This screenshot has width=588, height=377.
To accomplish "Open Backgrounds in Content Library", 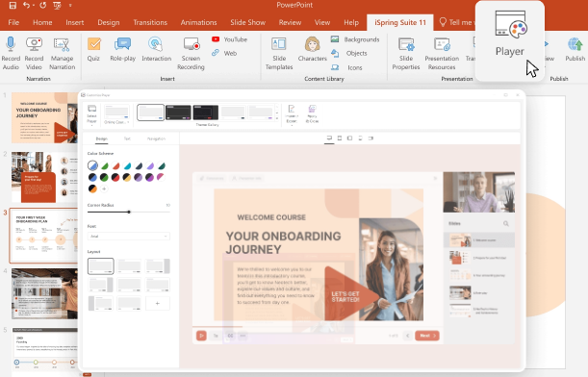I will pyautogui.click(x=355, y=39).
